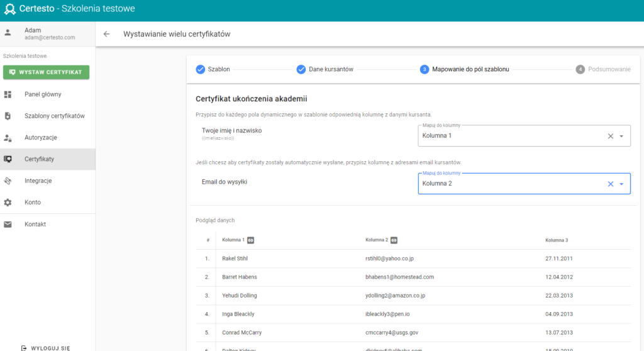The image size is (644, 351).
Task: Navigate to Autoryzacje section
Action: pos(48,138)
